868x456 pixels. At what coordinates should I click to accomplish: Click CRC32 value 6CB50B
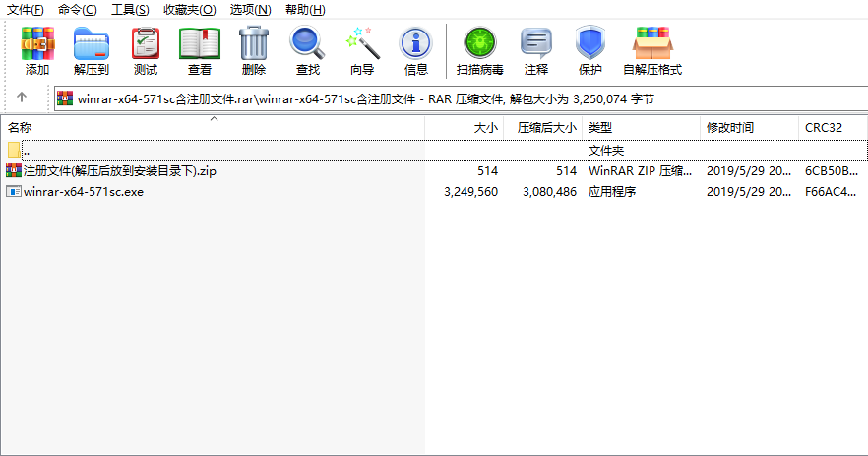click(832, 171)
